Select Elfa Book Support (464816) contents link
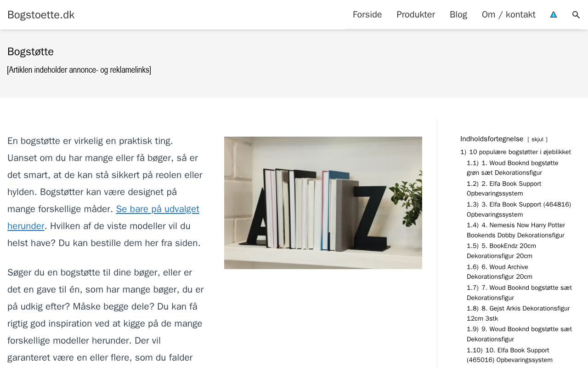 pos(519,209)
